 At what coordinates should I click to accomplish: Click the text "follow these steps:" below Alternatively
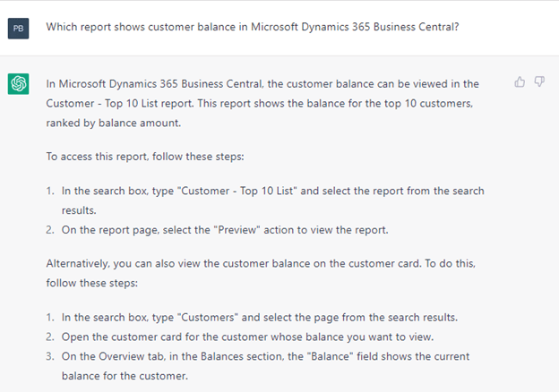tap(91, 283)
